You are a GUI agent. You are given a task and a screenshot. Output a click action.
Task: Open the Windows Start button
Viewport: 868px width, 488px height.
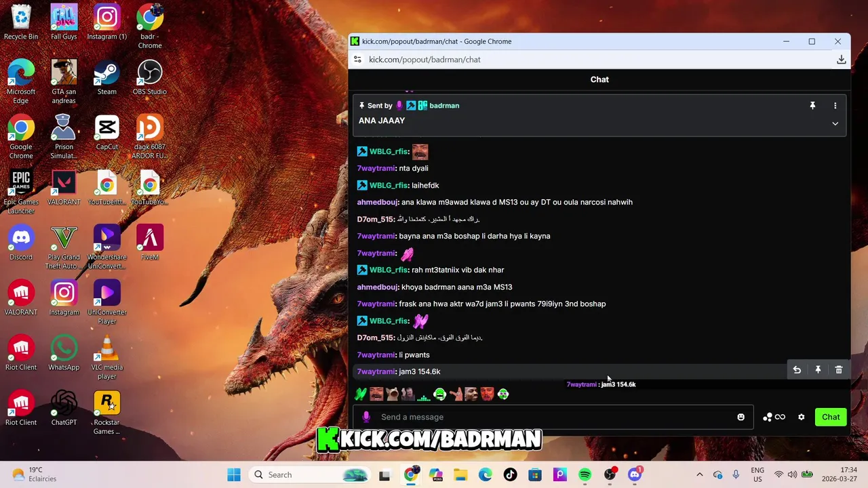(x=234, y=475)
